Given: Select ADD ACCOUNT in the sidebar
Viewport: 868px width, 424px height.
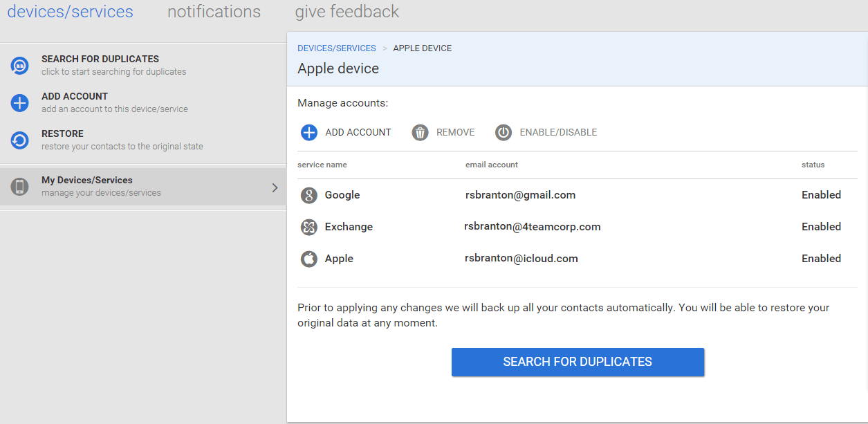Looking at the screenshot, I should pos(75,96).
